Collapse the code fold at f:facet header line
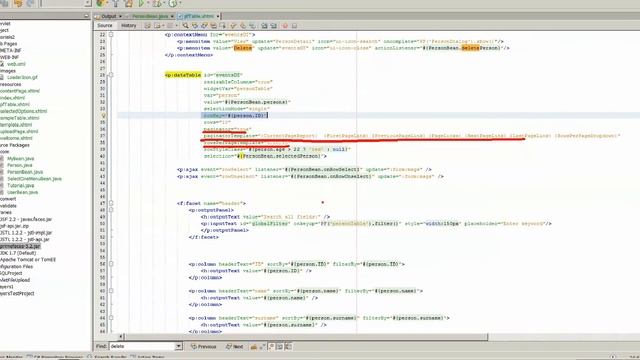Image resolution: width=640 pixels, height=360 pixels. point(111,203)
